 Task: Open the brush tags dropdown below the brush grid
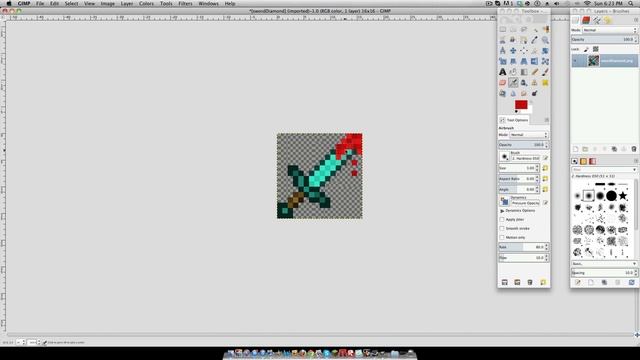point(604,264)
